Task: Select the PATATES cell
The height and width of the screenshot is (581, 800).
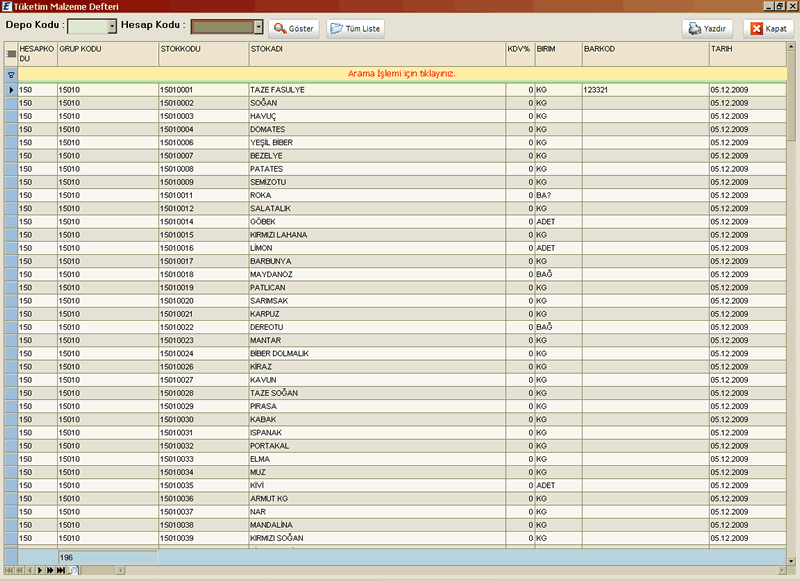Action: (x=377, y=169)
